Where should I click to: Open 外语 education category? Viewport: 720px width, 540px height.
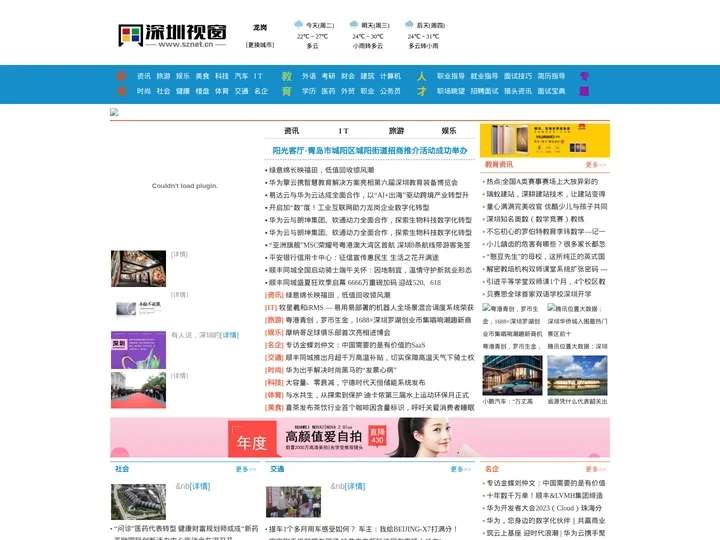[309, 76]
